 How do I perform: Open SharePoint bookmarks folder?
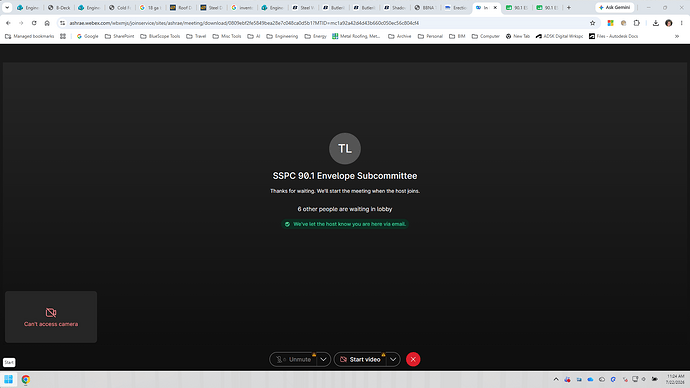click(119, 36)
